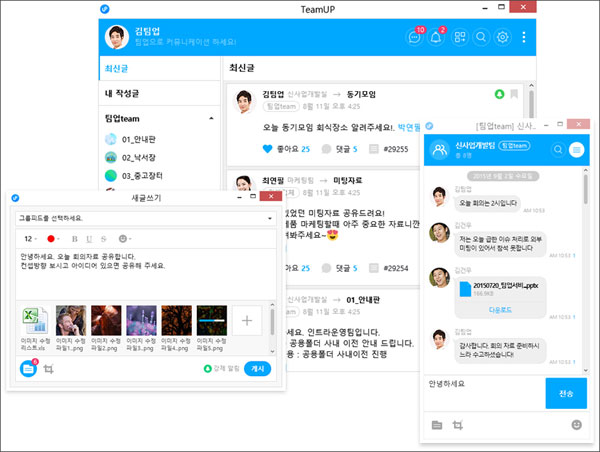Open settings gear in TeamUP header
Image resolution: width=600 pixels, height=452 pixels.
tap(502, 37)
